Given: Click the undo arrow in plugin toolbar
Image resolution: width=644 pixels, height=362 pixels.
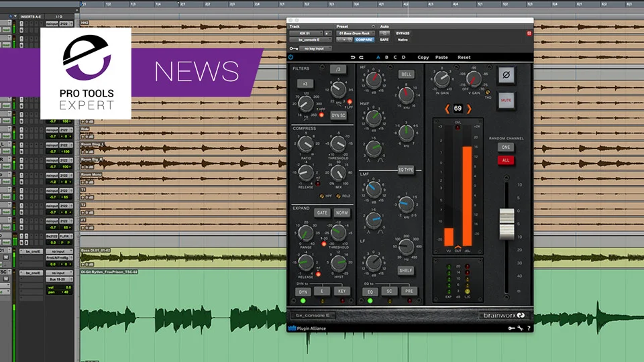Looking at the screenshot, I should (353, 58).
